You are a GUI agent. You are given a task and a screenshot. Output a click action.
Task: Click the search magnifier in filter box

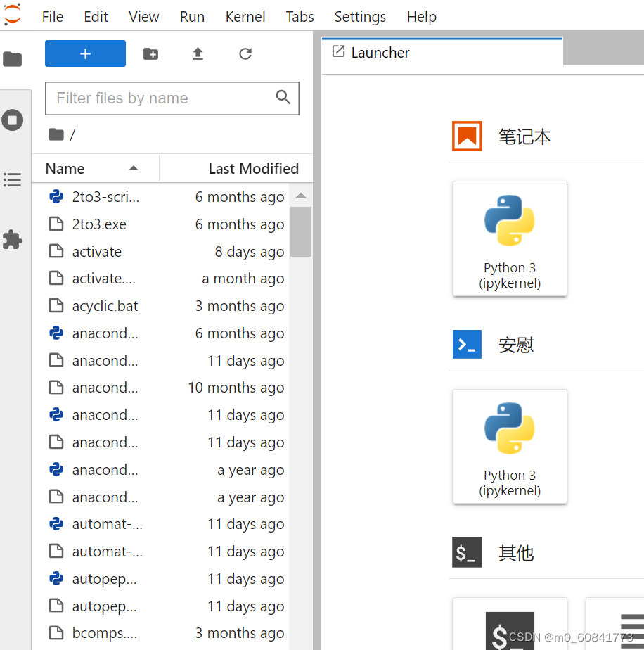283,97
